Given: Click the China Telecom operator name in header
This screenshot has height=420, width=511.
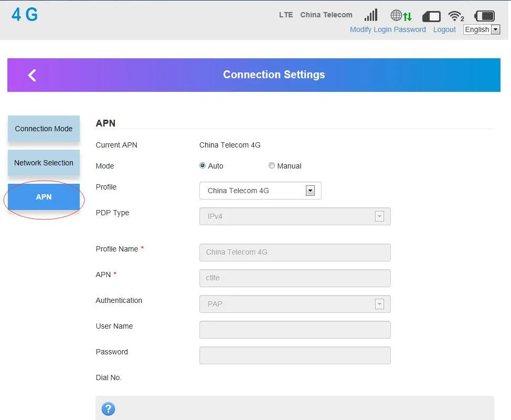Looking at the screenshot, I should tap(326, 15).
